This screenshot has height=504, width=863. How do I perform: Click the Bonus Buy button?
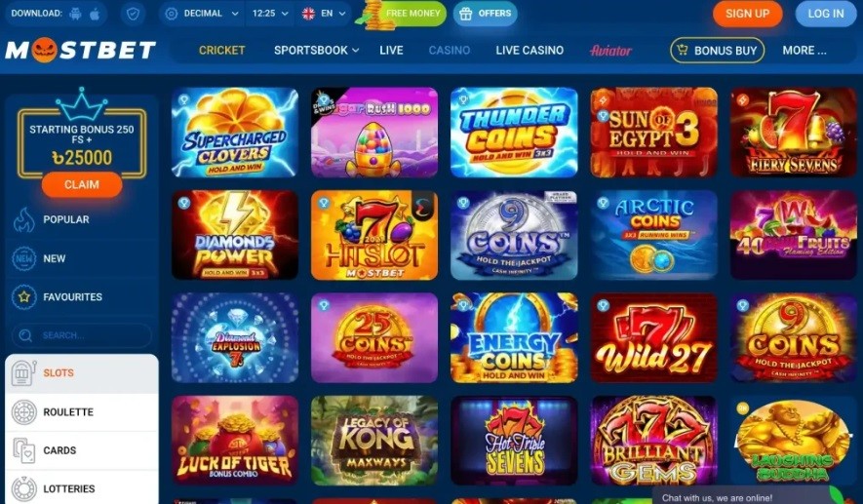click(x=717, y=50)
